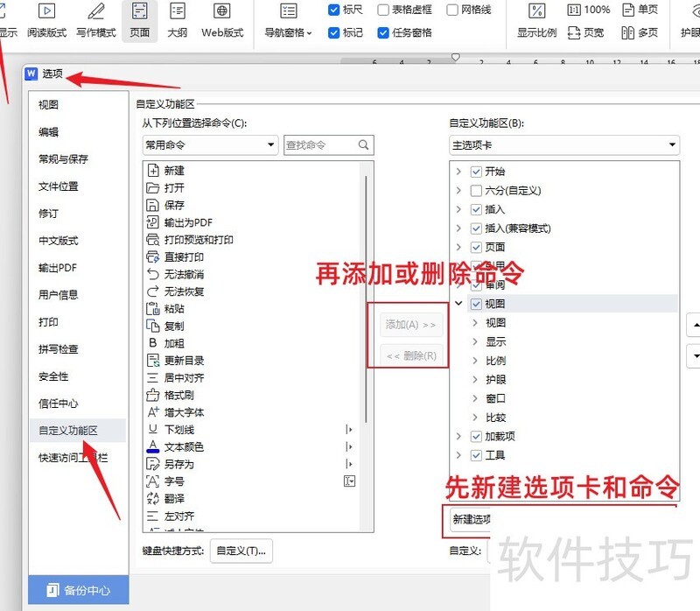Choose 单页 single page view
The image size is (700, 611).
click(640, 10)
